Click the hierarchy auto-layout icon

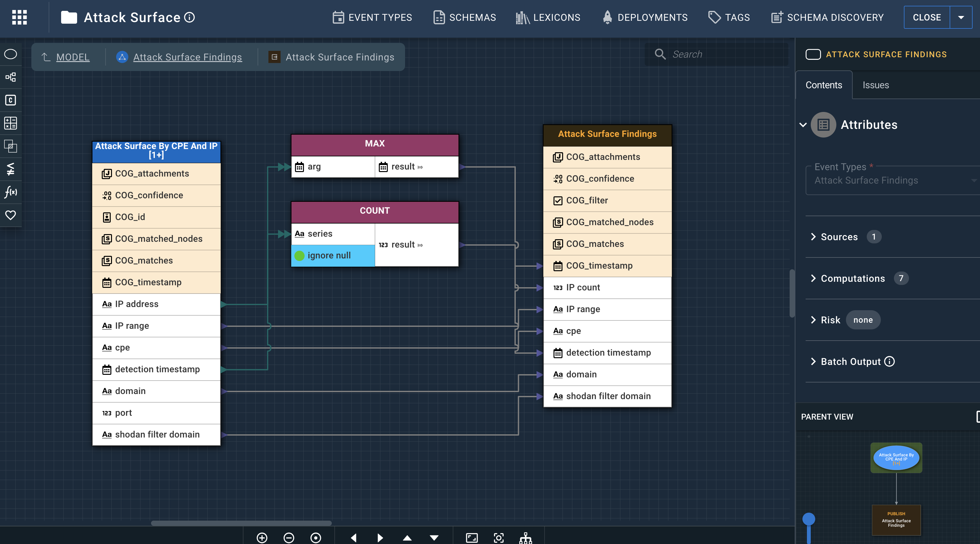(525, 537)
